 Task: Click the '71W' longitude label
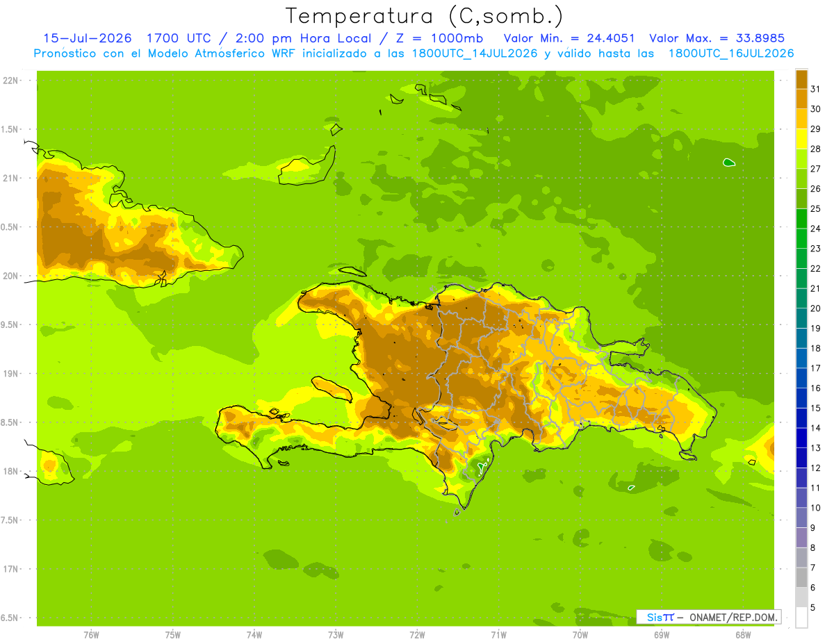[x=498, y=635]
